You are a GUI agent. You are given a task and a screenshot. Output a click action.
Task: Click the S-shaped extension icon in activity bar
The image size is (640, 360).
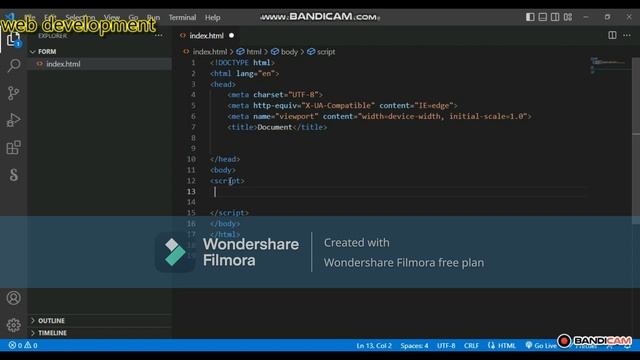pyautogui.click(x=13, y=175)
